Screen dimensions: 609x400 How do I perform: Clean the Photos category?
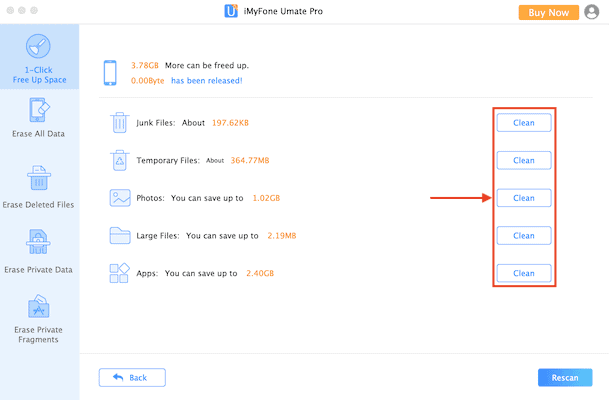point(524,198)
